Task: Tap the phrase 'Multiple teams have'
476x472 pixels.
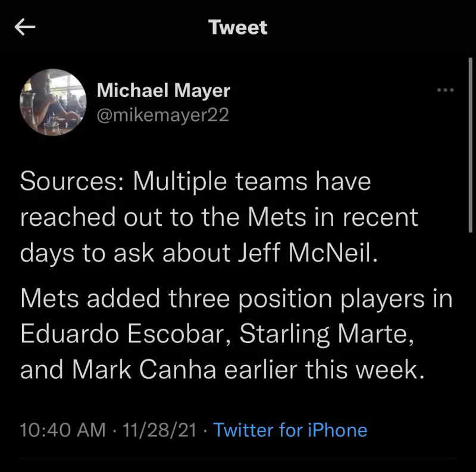Action: pyautogui.click(x=252, y=182)
